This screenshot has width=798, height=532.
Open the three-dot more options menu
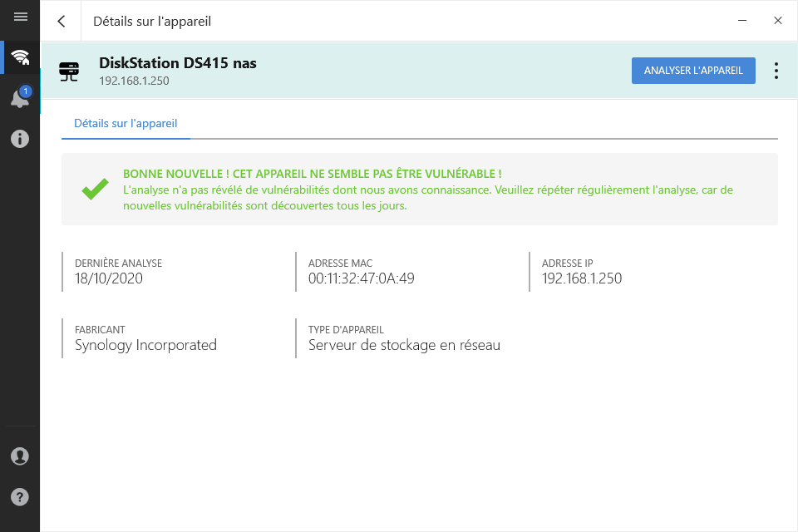click(776, 71)
